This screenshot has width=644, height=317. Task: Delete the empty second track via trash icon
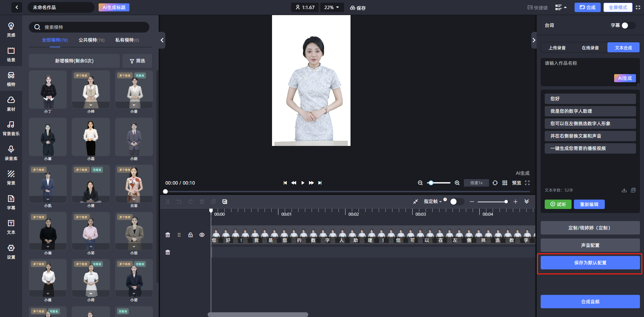pyautogui.click(x=168, y=252)
